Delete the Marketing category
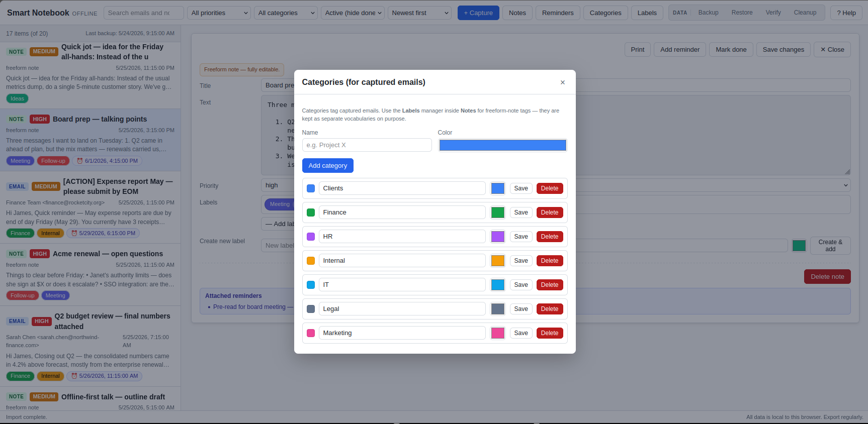Viewport: 868px width, 424px height. pyautogui.click(x=550, y=333)
